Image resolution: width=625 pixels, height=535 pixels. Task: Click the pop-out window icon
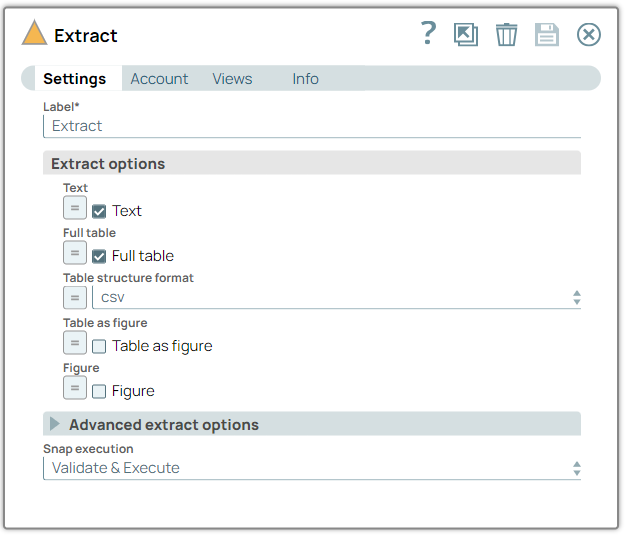point(466,34)
